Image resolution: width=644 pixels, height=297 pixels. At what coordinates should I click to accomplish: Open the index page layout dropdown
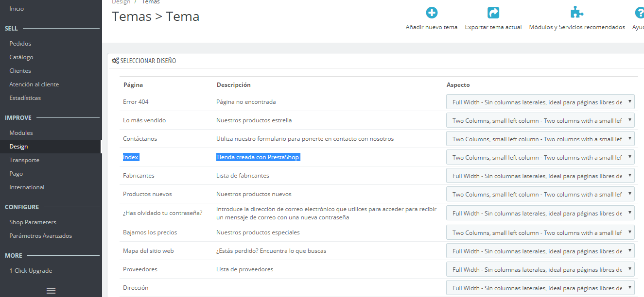(x=540, y=157)
